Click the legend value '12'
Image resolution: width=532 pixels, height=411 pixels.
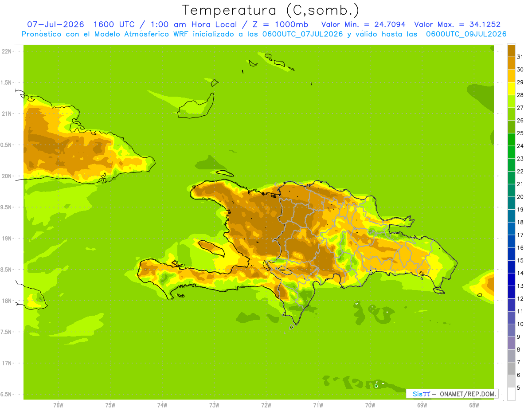[520, 298]
